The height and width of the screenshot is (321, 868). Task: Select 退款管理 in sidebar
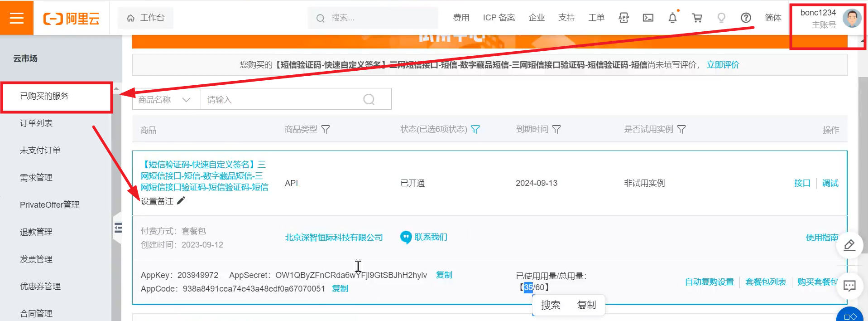click(x=36, y=232)
